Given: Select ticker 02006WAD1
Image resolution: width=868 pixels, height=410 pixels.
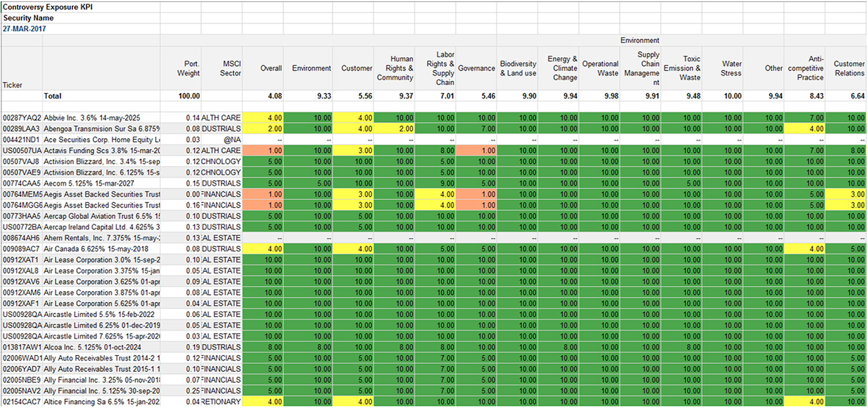Looking at the screenshot, I should pos(22,358).
